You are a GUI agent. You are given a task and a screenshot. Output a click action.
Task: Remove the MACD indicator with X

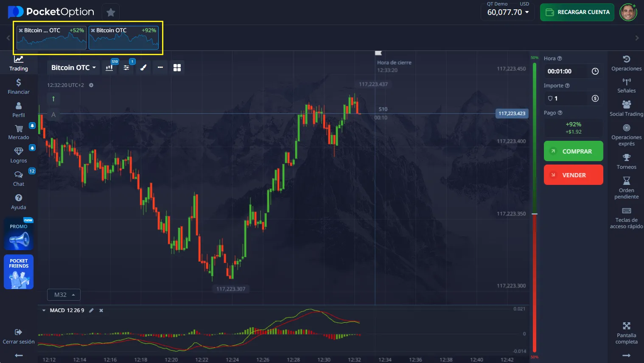(x=101, y=310)
